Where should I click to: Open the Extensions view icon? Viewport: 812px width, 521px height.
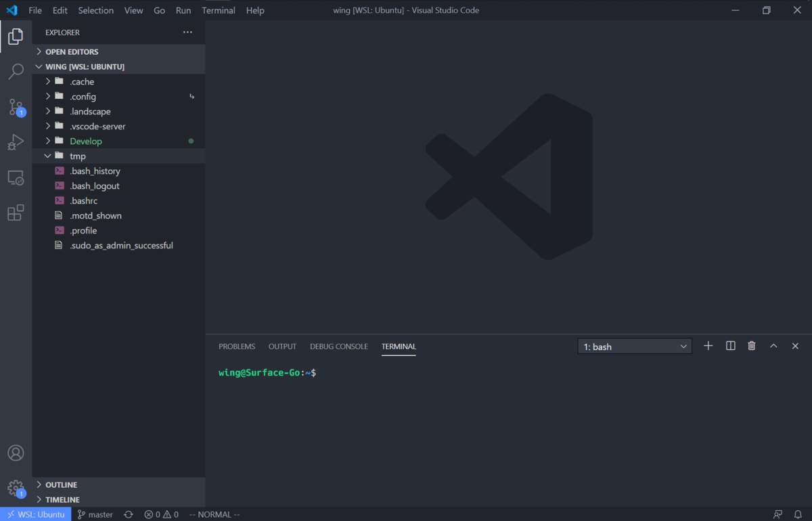16,212
